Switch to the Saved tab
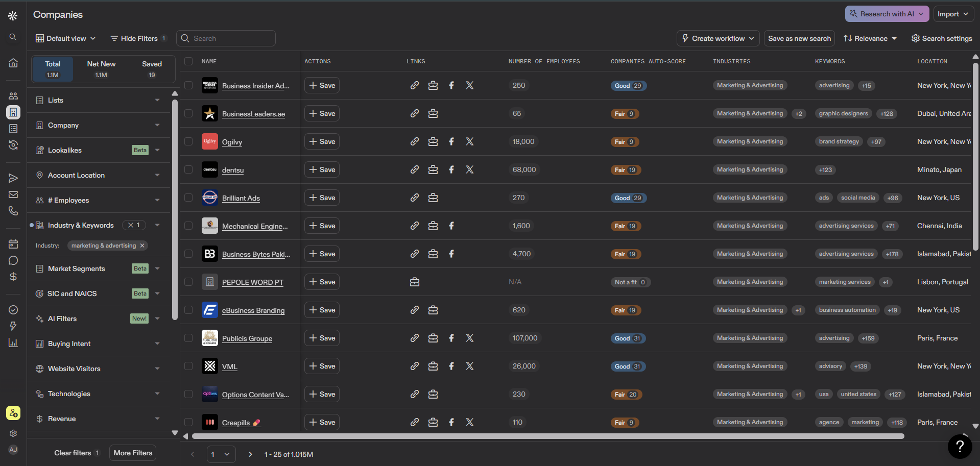This screenshot has height=466, width=980. pos(152,69)
